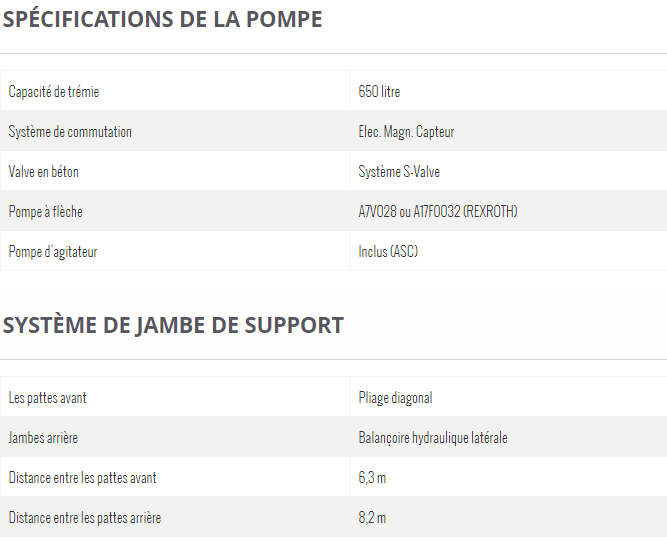Select the 'Valve en béton' label
667x540 pixels.
tap(43, 171)
